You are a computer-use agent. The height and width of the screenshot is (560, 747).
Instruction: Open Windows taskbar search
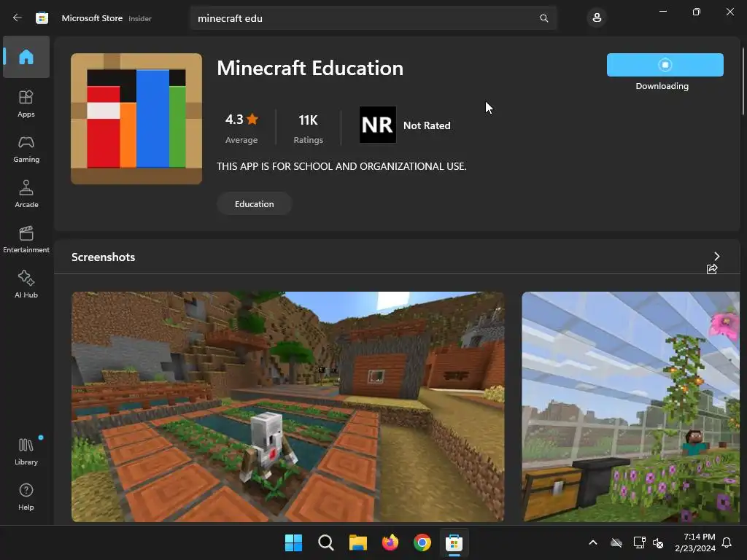(x=326, y=542)
